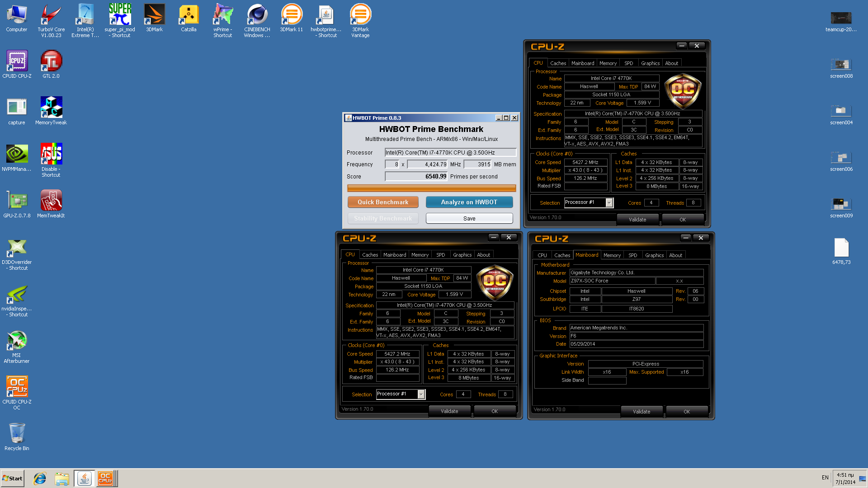Image resolution: width=868 pixels, height=488 pixels.
Task: Open the 3DMark desktop icon
Action: tap(154, 18)
